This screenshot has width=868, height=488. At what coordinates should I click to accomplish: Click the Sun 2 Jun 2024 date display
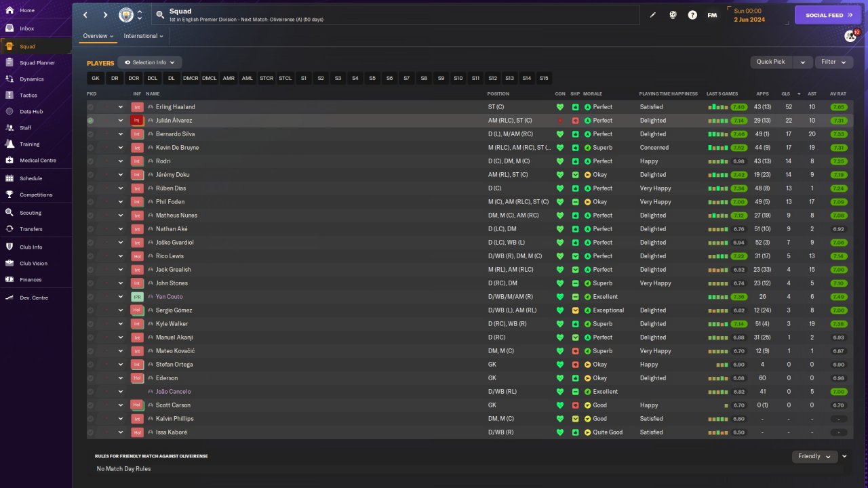coord(757,15)
